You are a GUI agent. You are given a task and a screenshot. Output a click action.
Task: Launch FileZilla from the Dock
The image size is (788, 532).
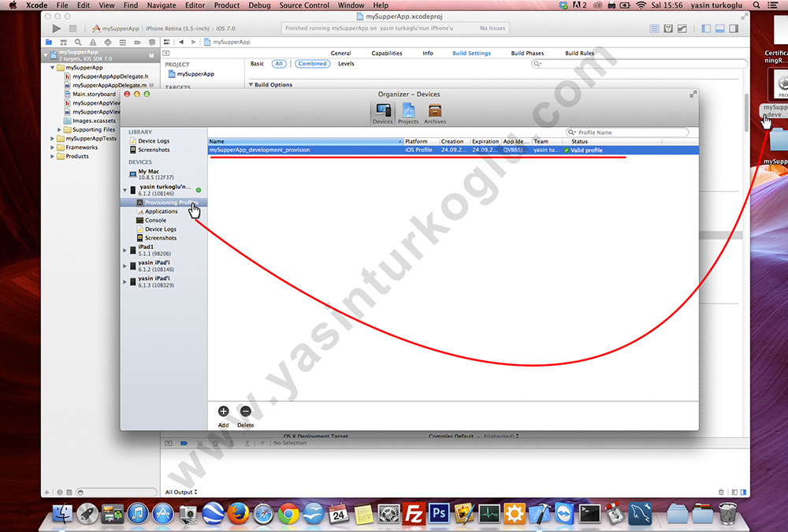414,514
